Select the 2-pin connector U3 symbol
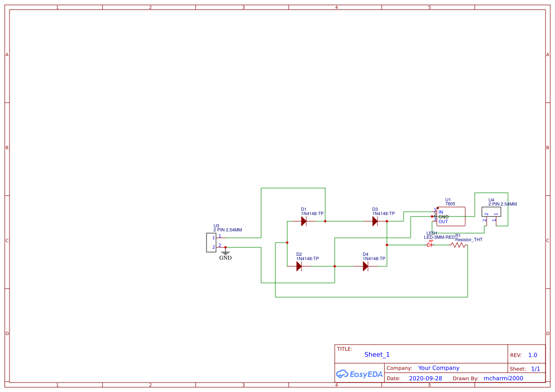 (x=211, y=242)
